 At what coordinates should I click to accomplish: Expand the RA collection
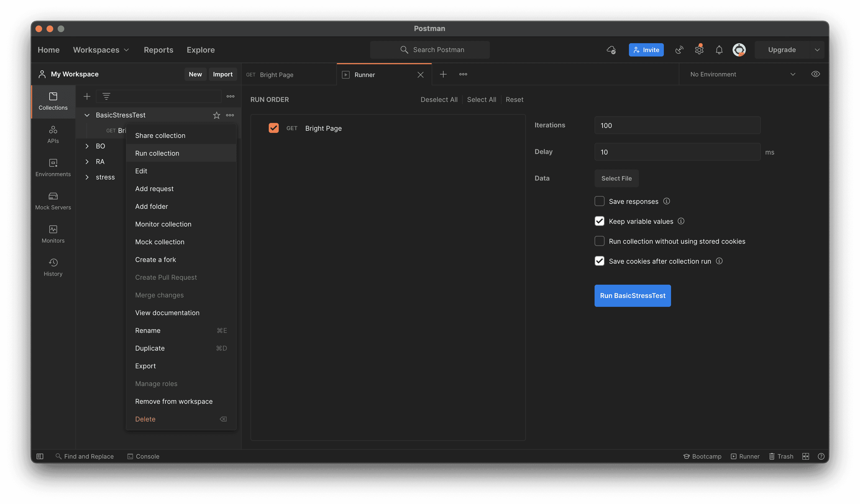87,162
